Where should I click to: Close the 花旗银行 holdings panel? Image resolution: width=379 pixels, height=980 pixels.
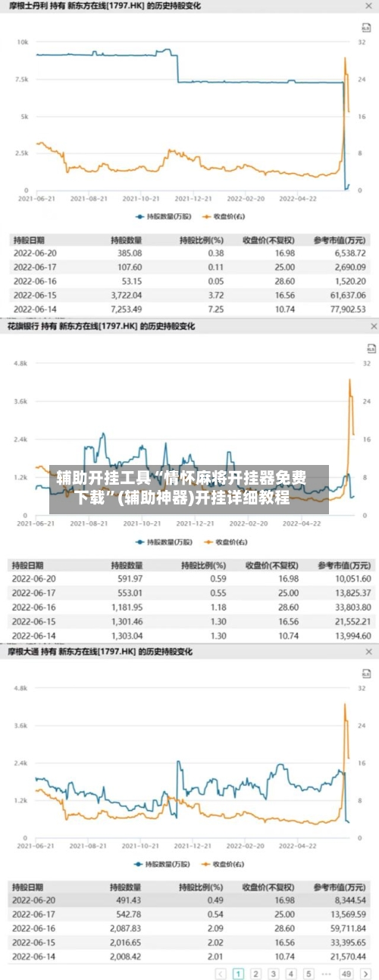tap(372, 326)
